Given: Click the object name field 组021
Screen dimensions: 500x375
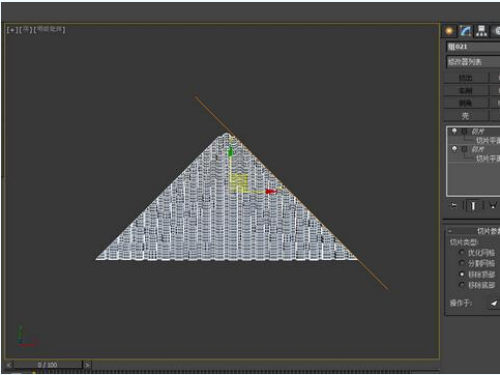Looking at the screenshot, I should [473, 47].
